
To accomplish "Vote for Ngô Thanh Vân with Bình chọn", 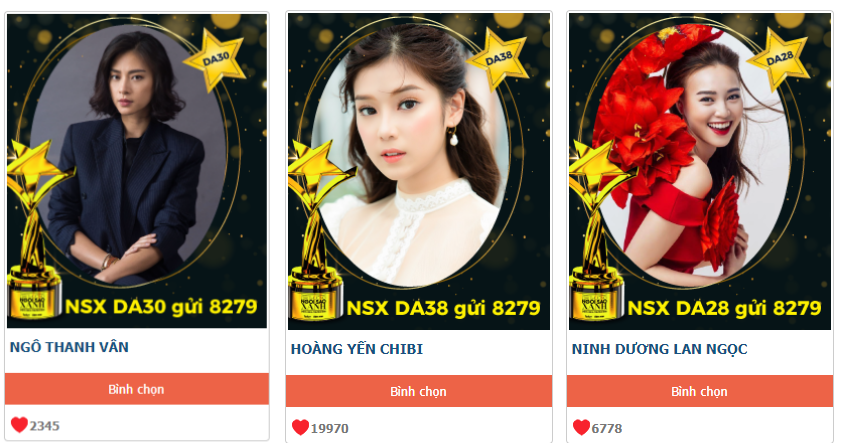I will [137, 389].
